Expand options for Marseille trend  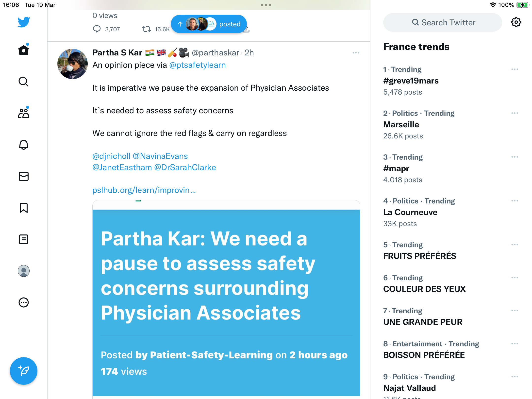tap(515, 113)
